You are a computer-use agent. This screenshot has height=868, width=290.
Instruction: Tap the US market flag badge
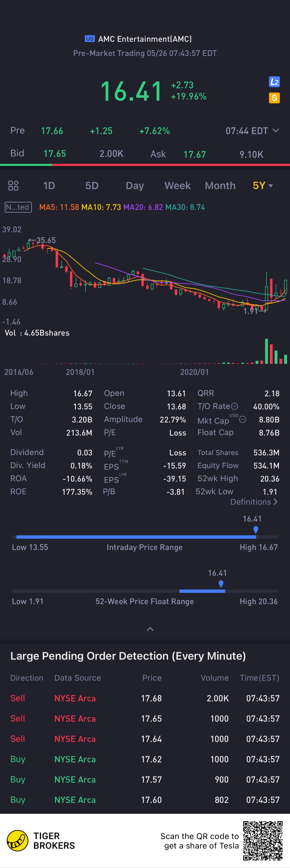[89, 39]
